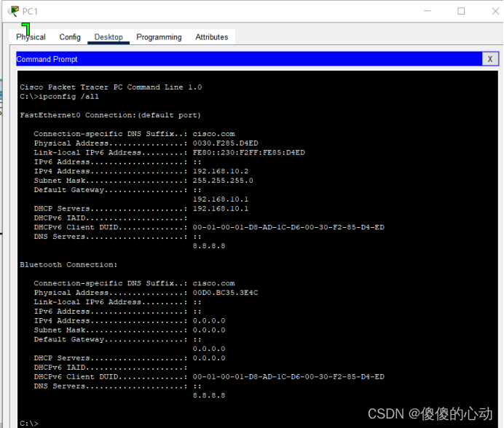The height and width of the screenshot is (428, 504).
Task: Maximize the PC1 window
Action: click(461, 11)
